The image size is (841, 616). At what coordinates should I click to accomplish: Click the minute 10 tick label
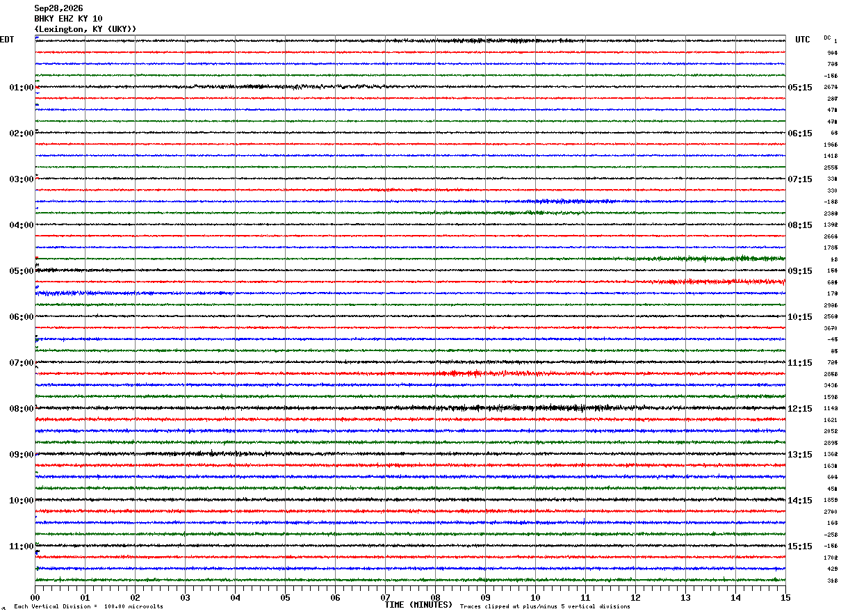pyautogui.click(x=535, y=597)
